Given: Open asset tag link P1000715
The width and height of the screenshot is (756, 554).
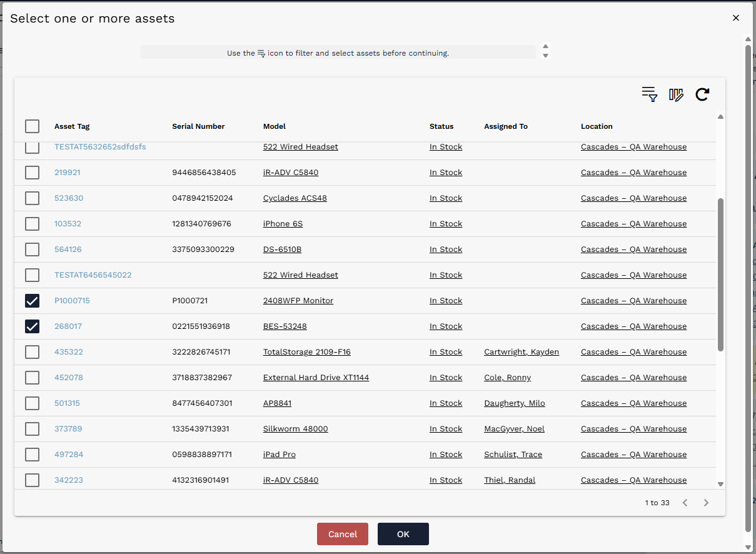Looking at the screenshot, I should coord(72,301).
